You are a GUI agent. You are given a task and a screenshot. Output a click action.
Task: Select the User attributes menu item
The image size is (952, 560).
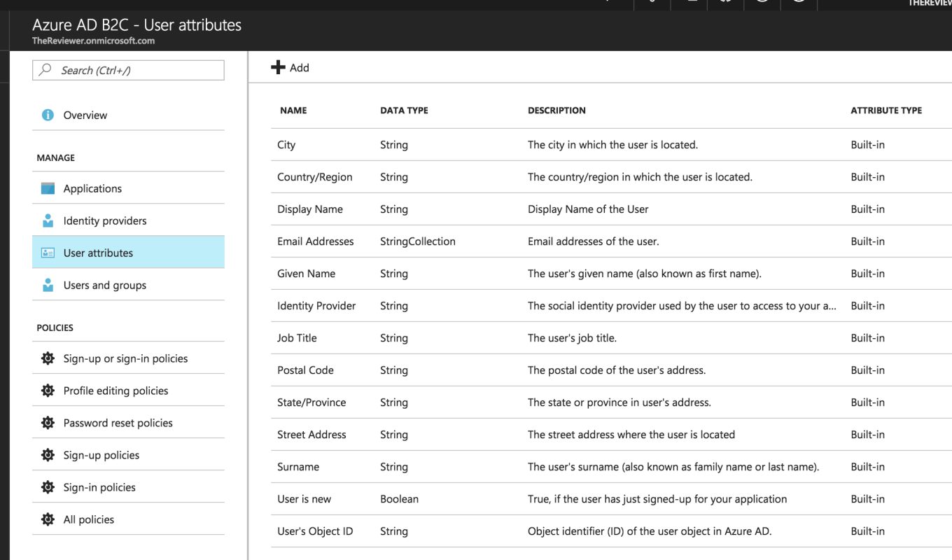point(128,253)
